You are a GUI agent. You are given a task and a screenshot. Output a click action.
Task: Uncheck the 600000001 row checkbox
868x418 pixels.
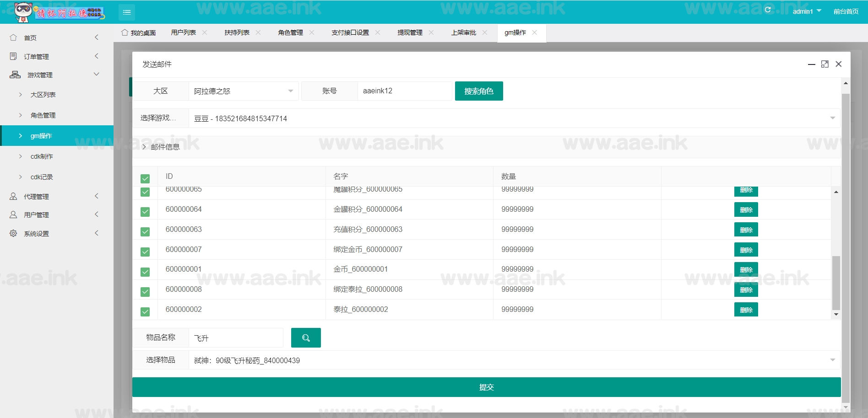(x=145, y=272)
